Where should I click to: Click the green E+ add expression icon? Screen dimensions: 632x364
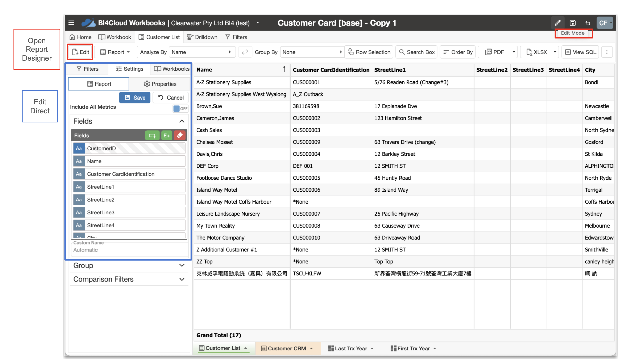click(x=167, y=136)
